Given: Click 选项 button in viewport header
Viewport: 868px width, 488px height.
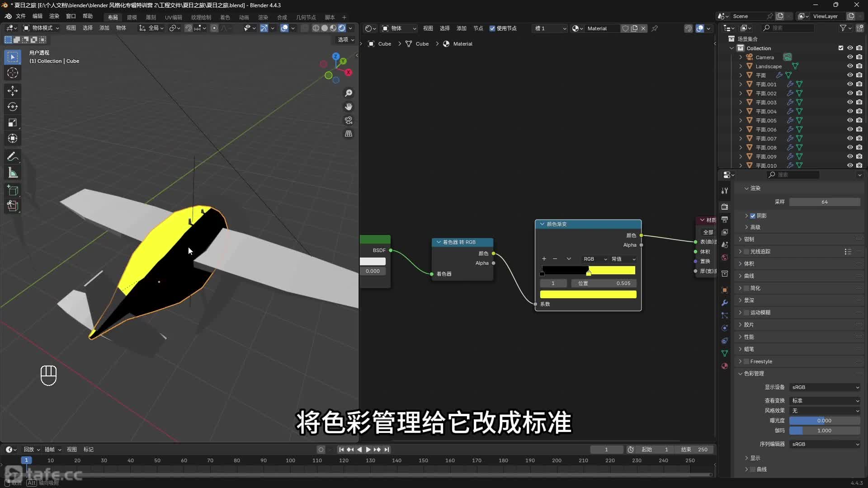Looking at the screenshot, I should [346, 40].
